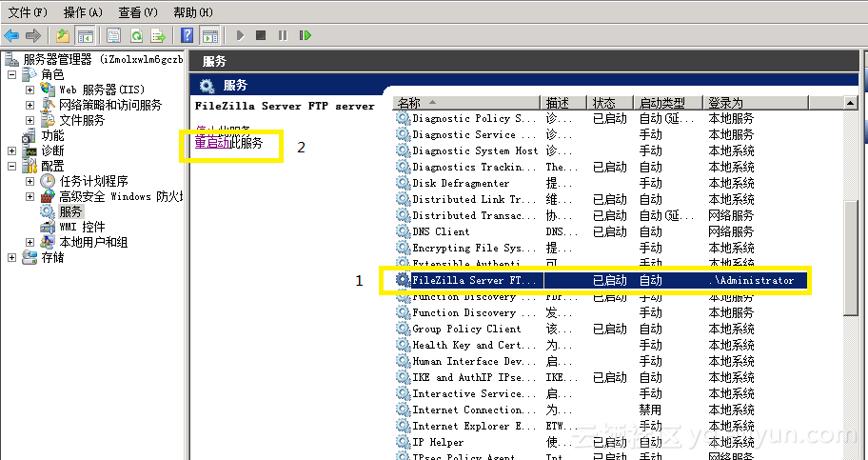The width and height of the screenshot is (868, 460).
Task: Open the 查看(V) menu
Action: (138, 12)
